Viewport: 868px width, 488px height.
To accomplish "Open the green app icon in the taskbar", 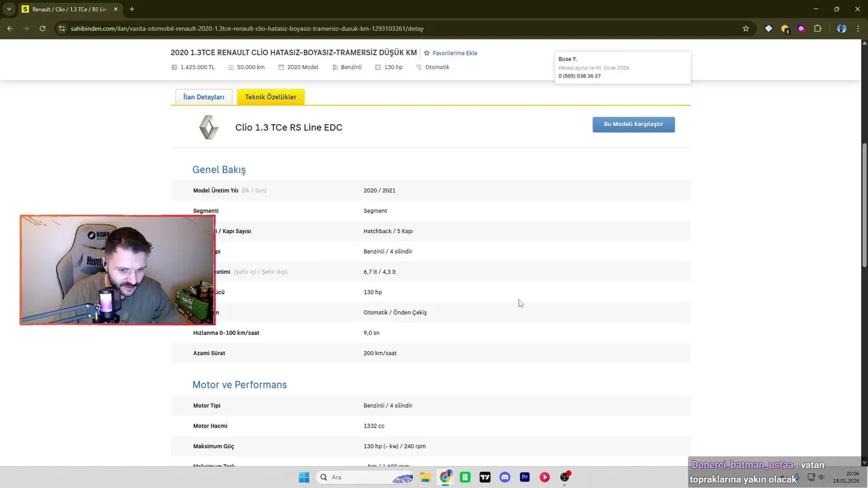I will coord(465,477).
